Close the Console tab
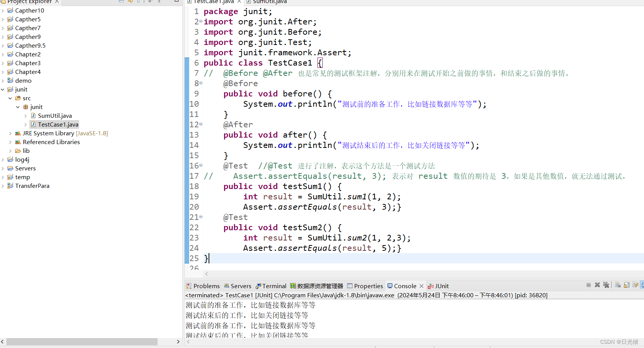Screen dimensions: 644x348 click(421, 286)
